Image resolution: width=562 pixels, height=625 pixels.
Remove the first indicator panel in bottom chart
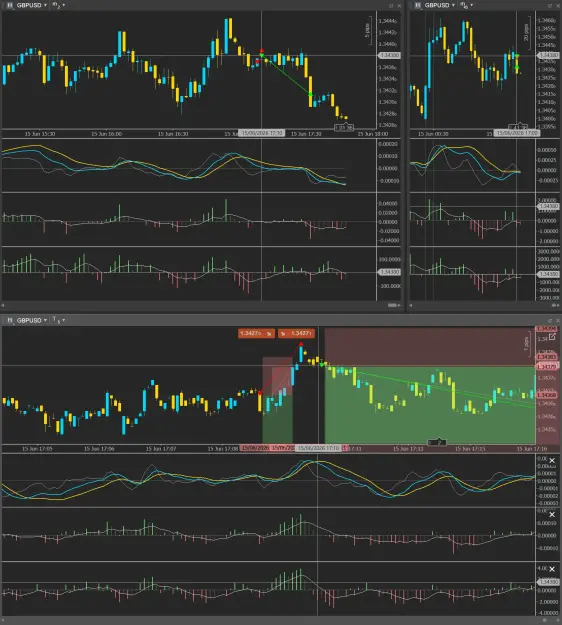[552, 461]
